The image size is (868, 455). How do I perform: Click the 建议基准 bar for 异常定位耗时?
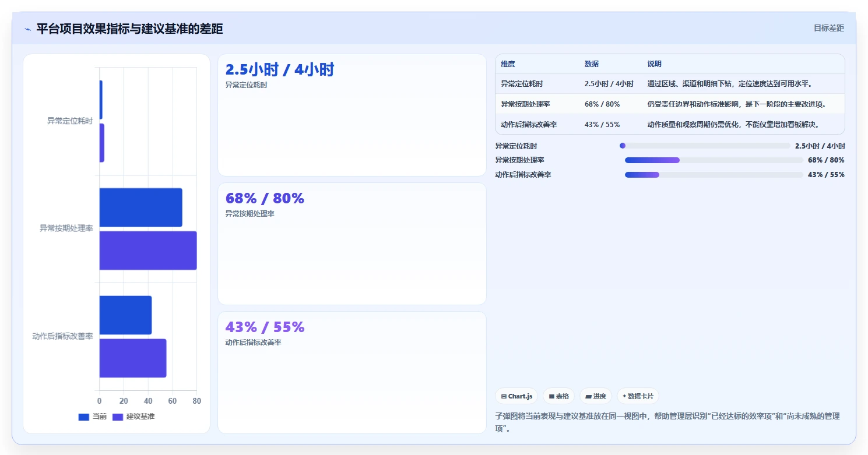point(102,143)
